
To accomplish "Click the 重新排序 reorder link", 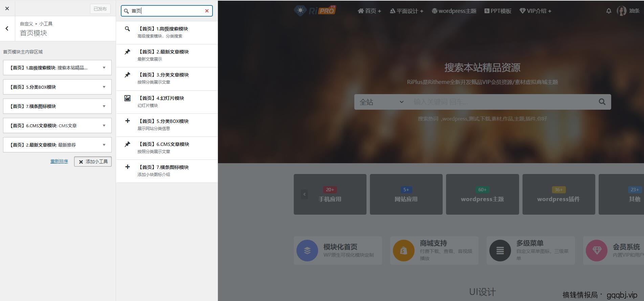I will coord(59,162).
